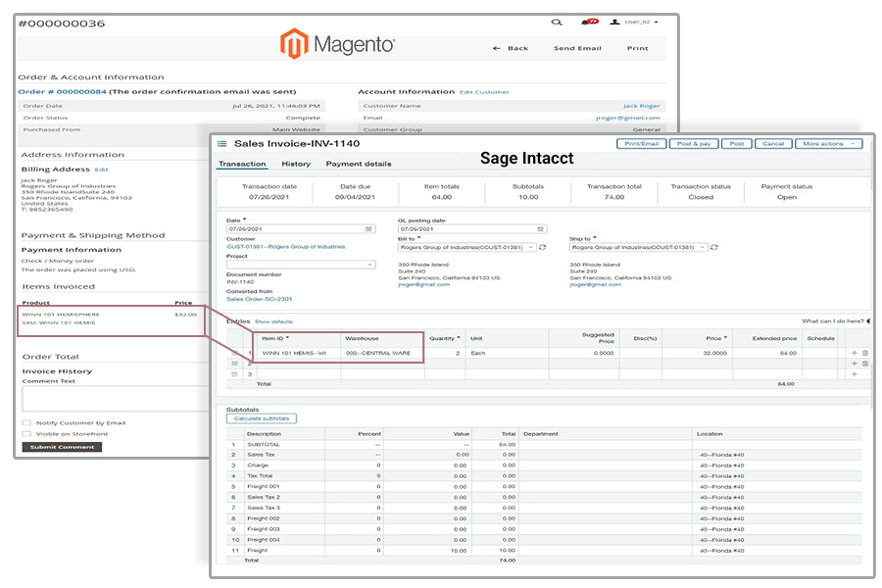
Task: Open the Payment details tab
Action: point(359,164)
